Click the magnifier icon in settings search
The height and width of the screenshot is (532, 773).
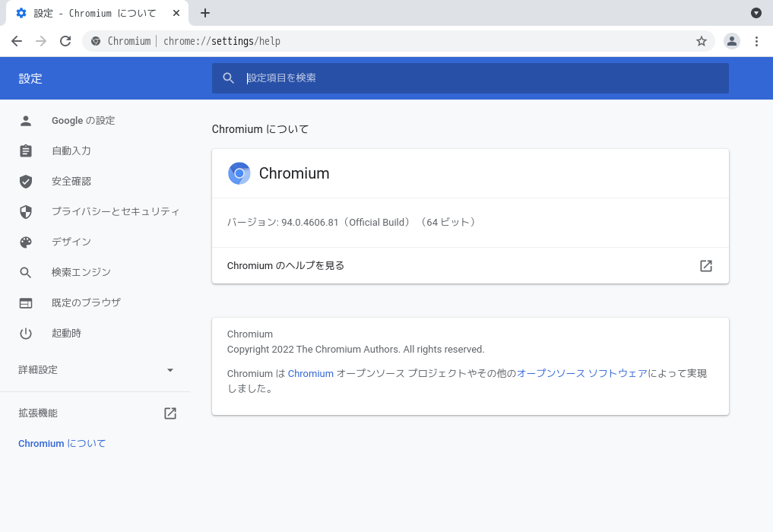click(228, 78)
